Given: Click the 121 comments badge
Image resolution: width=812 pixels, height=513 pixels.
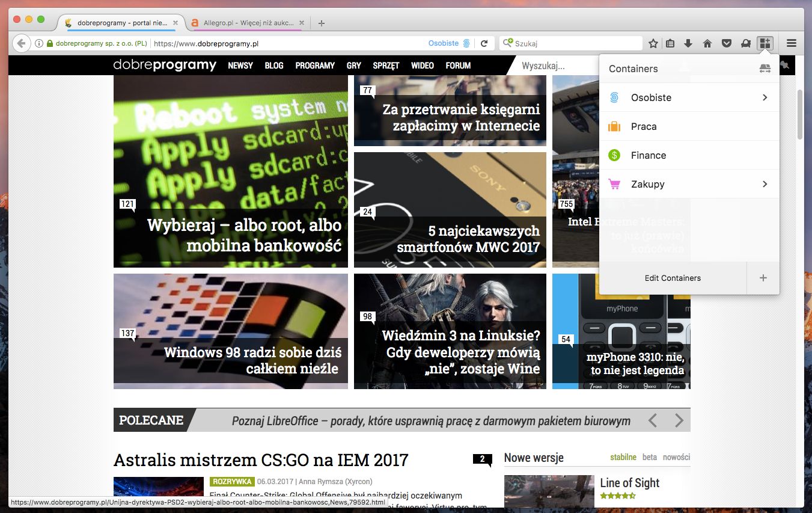Looking at the screenshot, I should tap(127, 204).
